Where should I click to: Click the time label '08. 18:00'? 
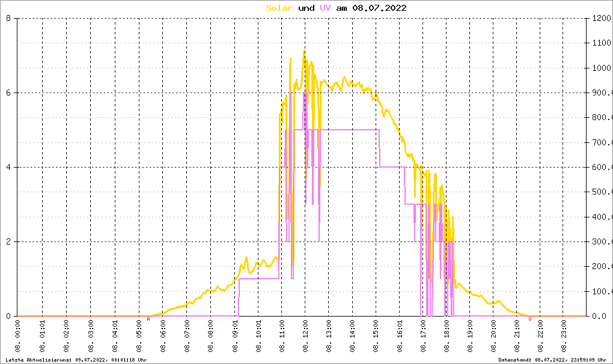[x=447, y=336]
